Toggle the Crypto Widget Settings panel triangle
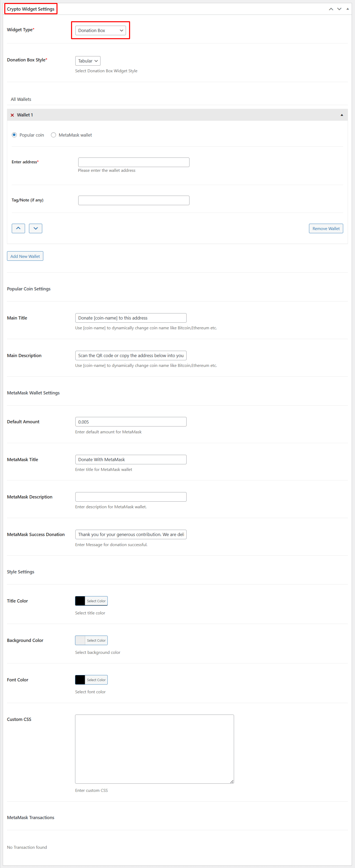 coord(347,9)
